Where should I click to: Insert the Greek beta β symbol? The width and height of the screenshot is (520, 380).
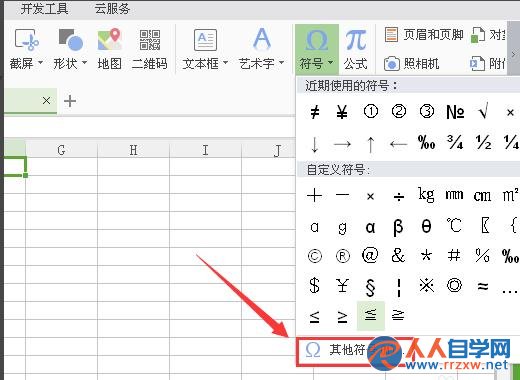click(x=399, y=227)
